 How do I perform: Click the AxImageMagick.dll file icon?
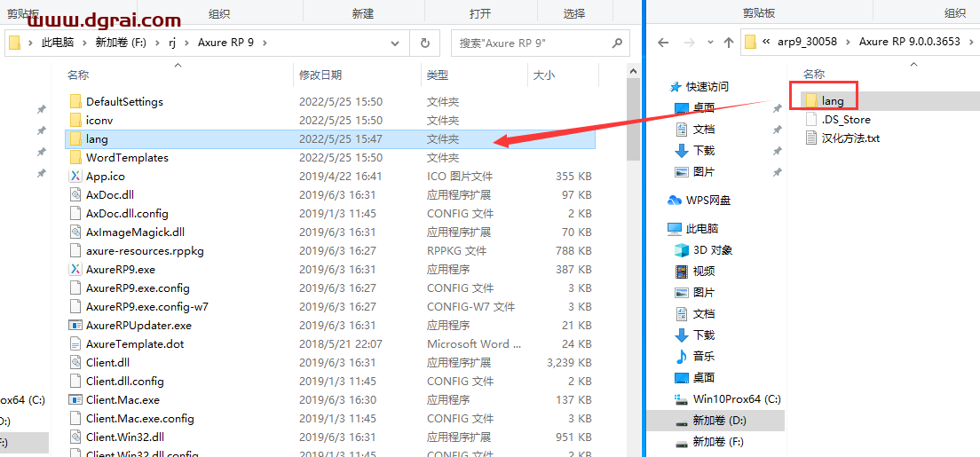75,232
